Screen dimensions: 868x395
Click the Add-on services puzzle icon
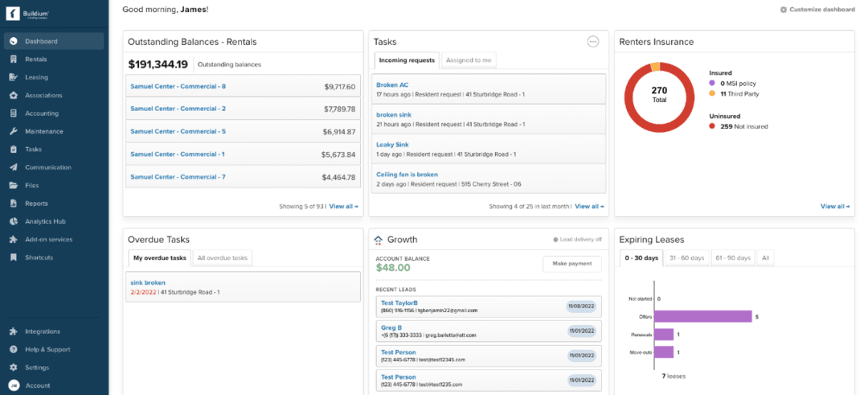click(x=14, y=239)
